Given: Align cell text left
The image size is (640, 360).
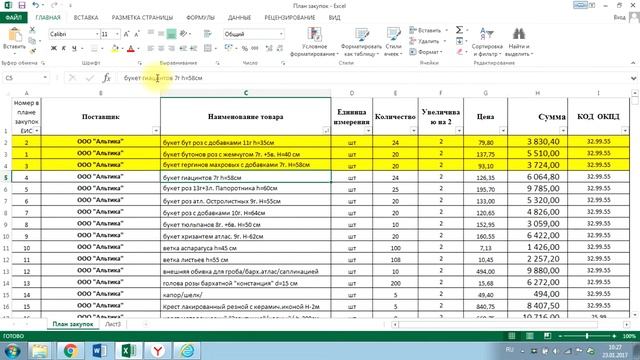Looking at the screenshot, I should [151, 49].
